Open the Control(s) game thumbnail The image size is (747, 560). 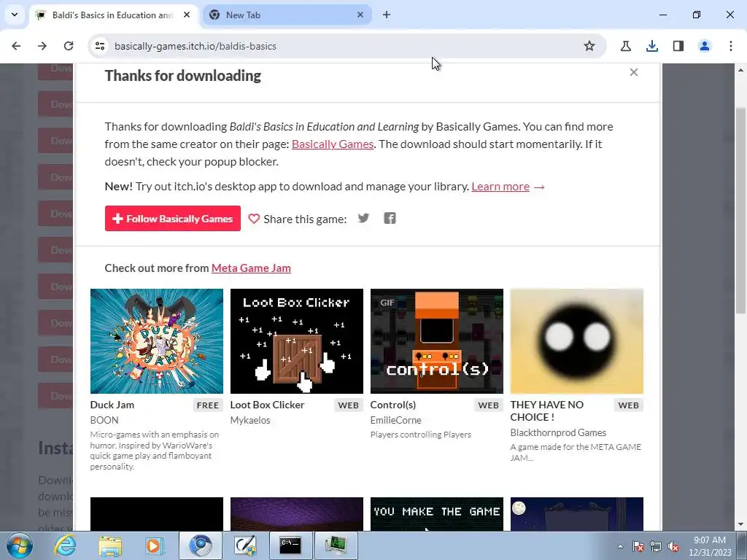pyautogui.click(x=437, y=341)
